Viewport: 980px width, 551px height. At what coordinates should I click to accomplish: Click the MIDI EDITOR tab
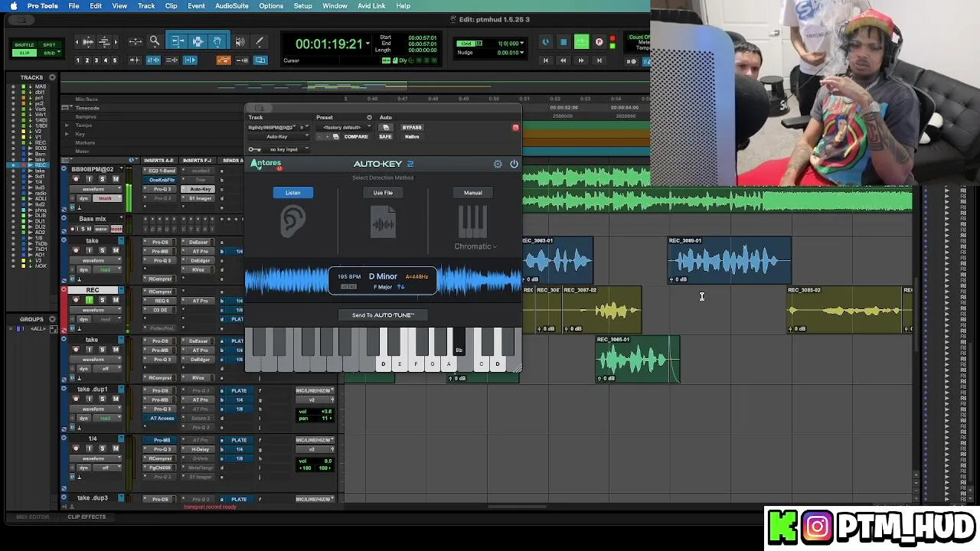(32, 517)
